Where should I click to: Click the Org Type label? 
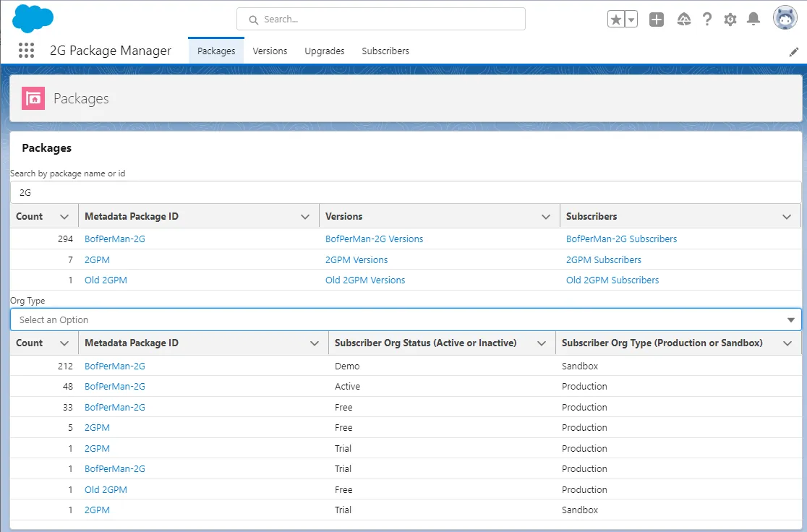(27, 301)
